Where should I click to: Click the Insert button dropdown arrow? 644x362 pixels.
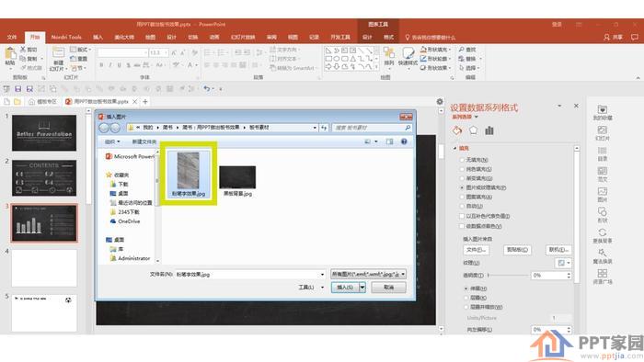coord(362,288)
